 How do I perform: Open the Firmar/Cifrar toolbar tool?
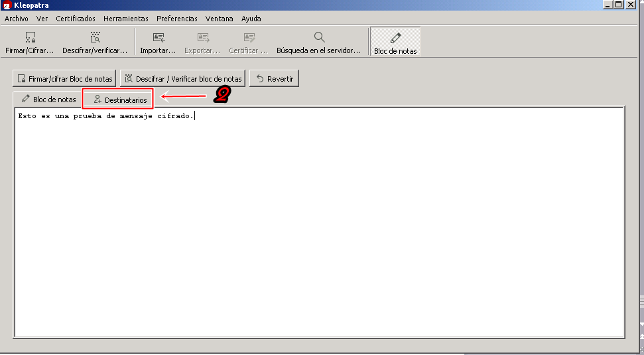(30, 42)
